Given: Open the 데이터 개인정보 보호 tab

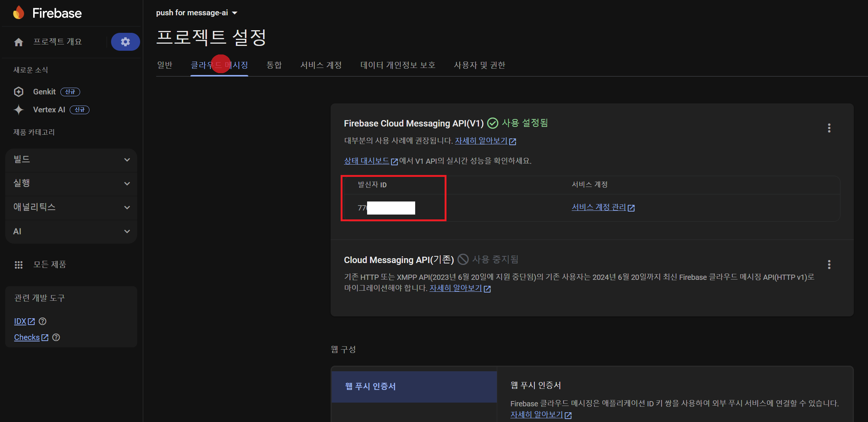Looking at the screenshot, I should (398, 65).
